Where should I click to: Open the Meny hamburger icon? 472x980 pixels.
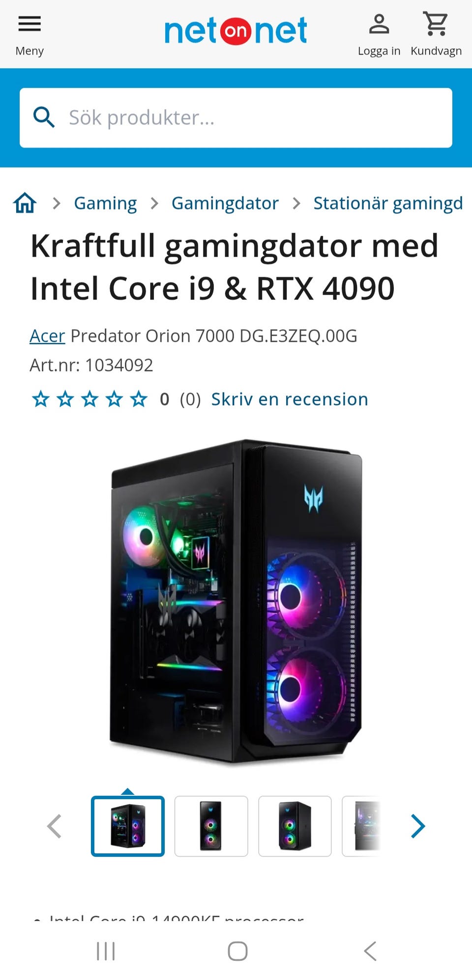click(x=29, y=24)
